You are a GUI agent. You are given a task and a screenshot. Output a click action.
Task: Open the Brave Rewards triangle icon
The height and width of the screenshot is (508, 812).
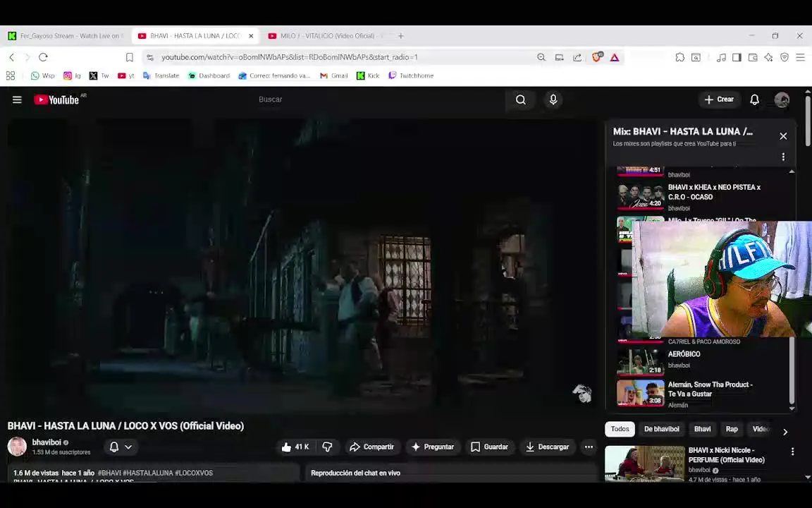click(615, 57)
